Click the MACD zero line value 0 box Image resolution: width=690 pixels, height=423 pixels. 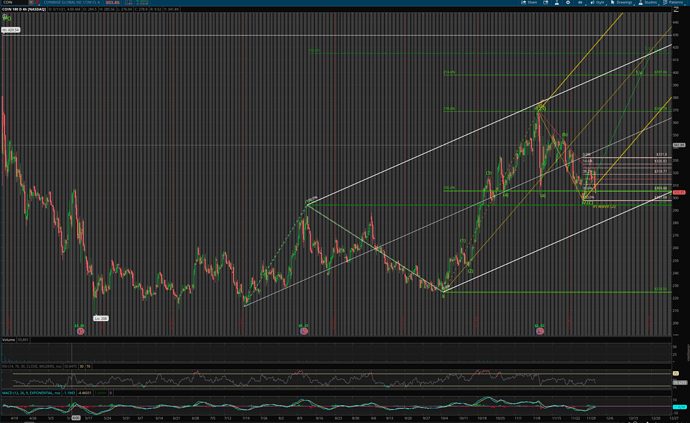[x=110, y=393]
